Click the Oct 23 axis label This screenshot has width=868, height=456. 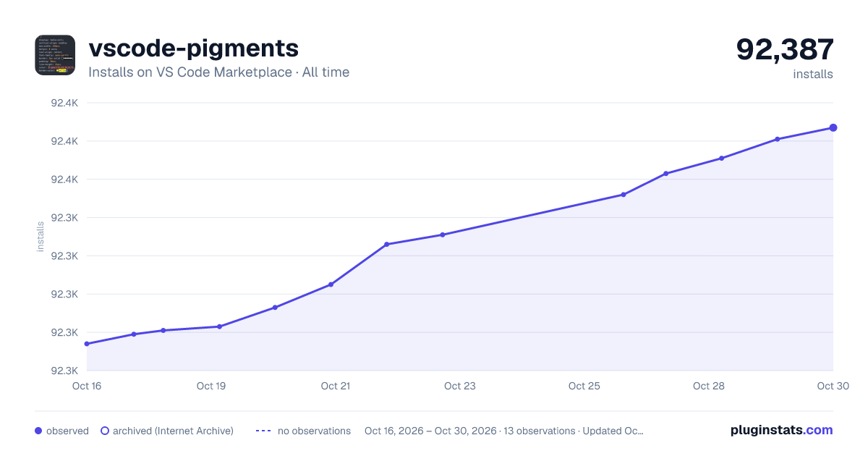pos(460,386)
